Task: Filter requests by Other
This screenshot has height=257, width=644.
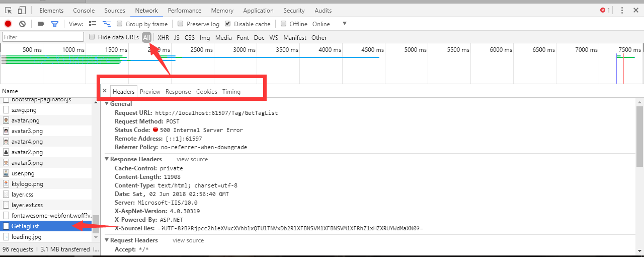Action: (319, 37)
